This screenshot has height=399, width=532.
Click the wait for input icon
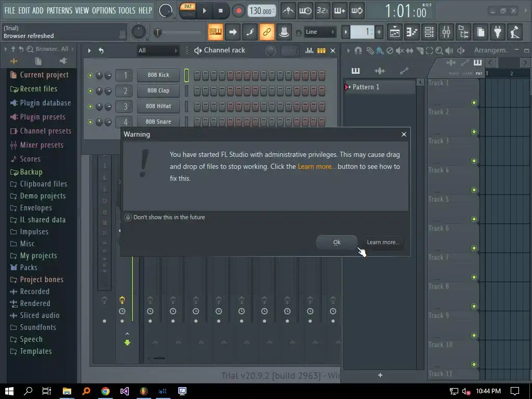point(305,11)
